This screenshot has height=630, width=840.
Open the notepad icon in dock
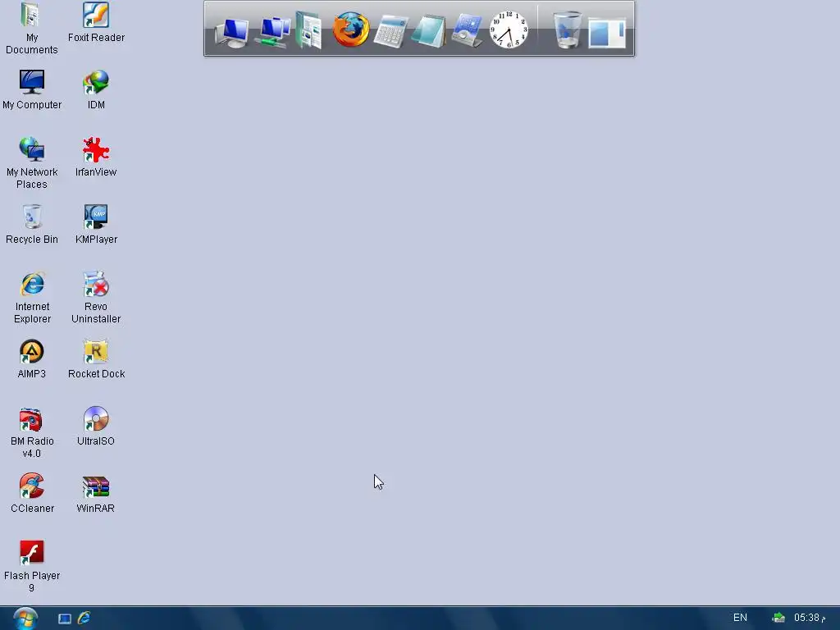point(429,32)
